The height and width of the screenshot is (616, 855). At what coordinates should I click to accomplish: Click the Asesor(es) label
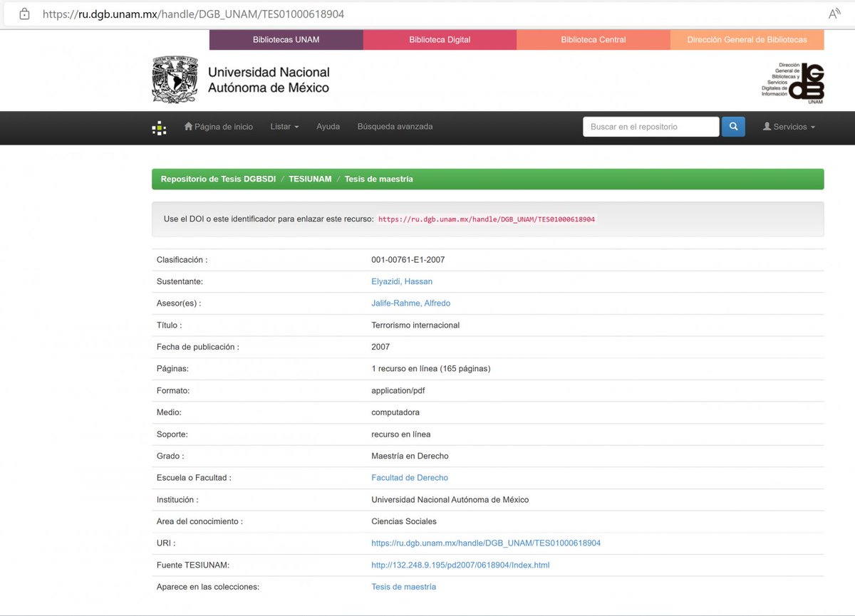click(x=179, y=303)
